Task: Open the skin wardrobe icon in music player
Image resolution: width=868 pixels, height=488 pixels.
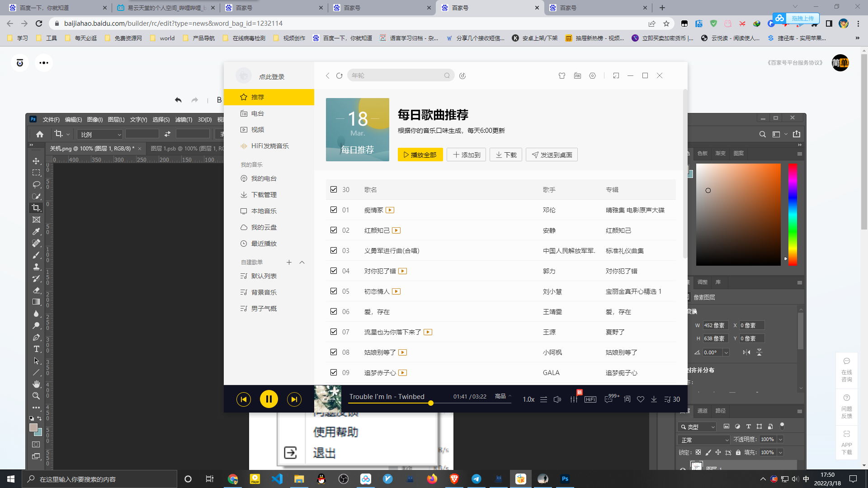Action: [562, 76]
